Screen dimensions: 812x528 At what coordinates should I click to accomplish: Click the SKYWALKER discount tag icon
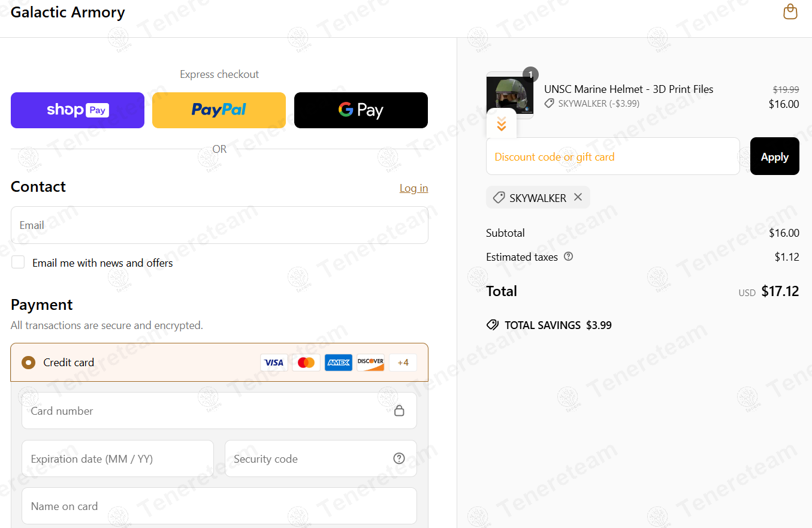pos(499,197)
